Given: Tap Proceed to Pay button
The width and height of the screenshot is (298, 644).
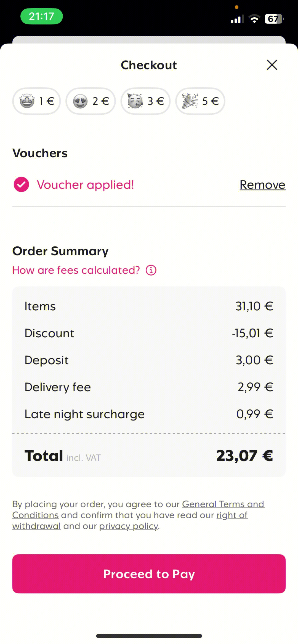Looking at the screenshot, I should 149,574.
